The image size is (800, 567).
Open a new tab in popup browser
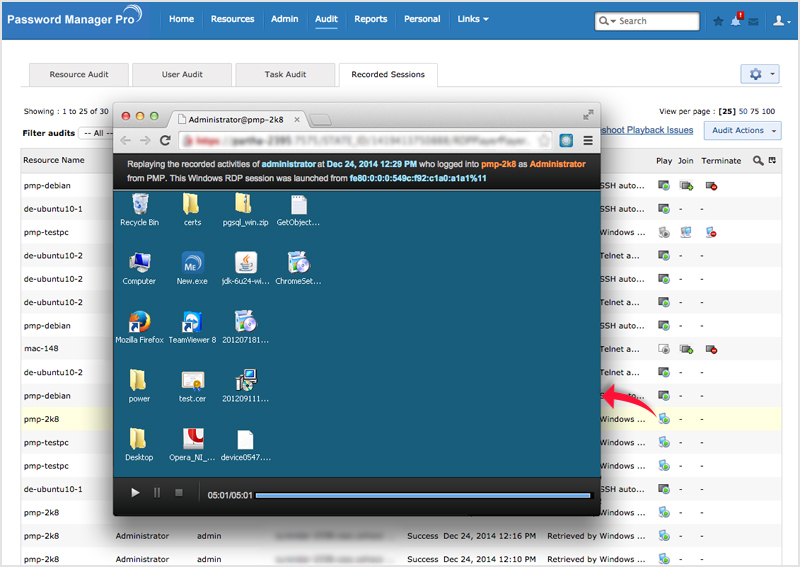click(x=320, y=120)
